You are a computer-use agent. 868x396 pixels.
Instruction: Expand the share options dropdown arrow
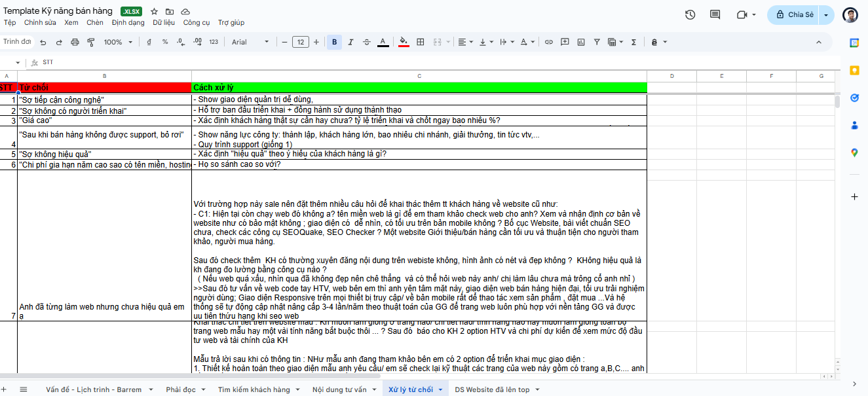pos(826,14)
